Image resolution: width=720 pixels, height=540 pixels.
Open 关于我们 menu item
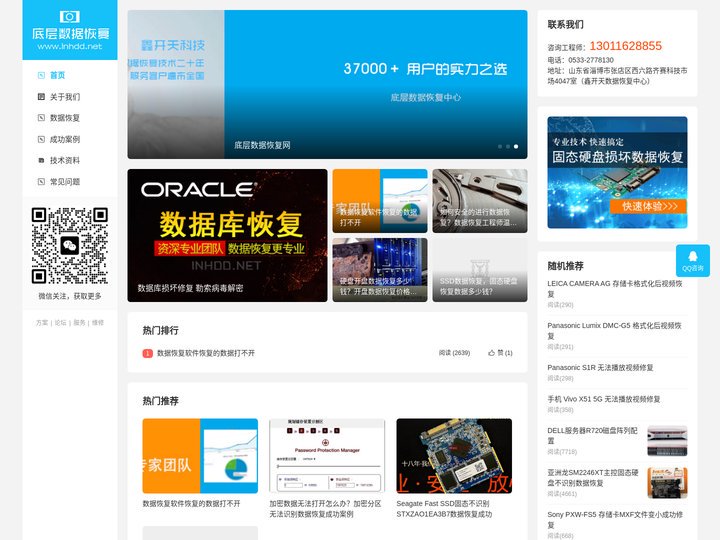click(65, 96)
